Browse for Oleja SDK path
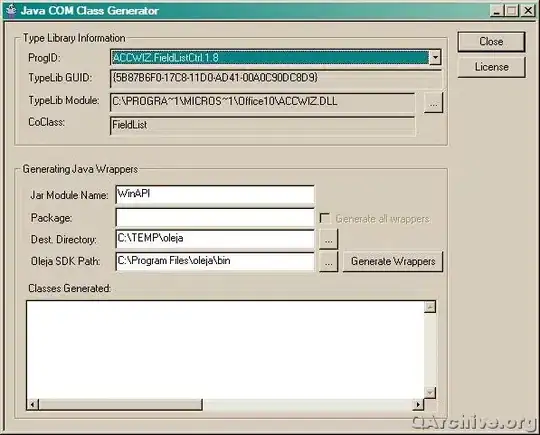Image resolution: width=540 pixels, height=435 pixels. (x=329, y=262)
